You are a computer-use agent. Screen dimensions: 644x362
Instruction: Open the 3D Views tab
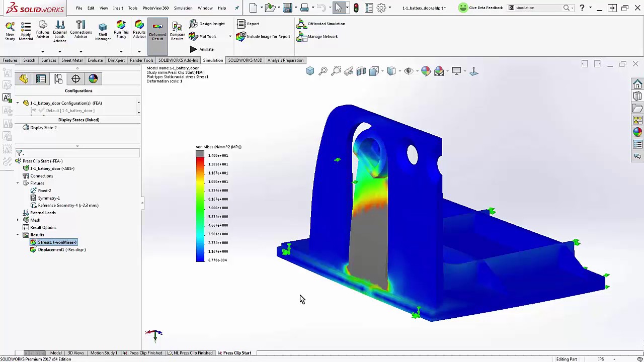76,353
